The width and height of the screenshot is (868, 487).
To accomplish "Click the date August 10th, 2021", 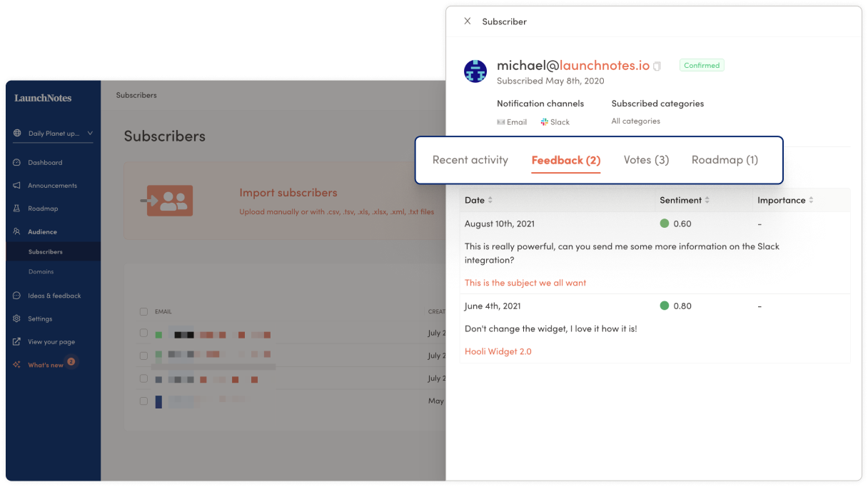I will click(x=500, y=224).
